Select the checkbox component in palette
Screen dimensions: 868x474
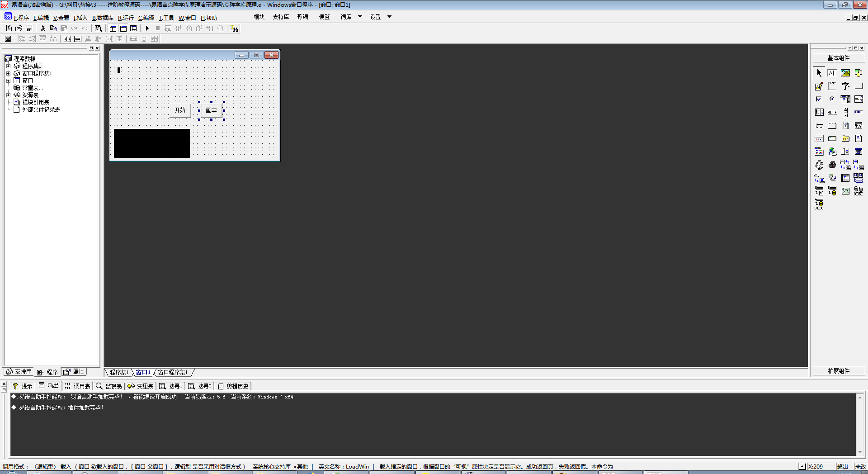coord(819,99)
